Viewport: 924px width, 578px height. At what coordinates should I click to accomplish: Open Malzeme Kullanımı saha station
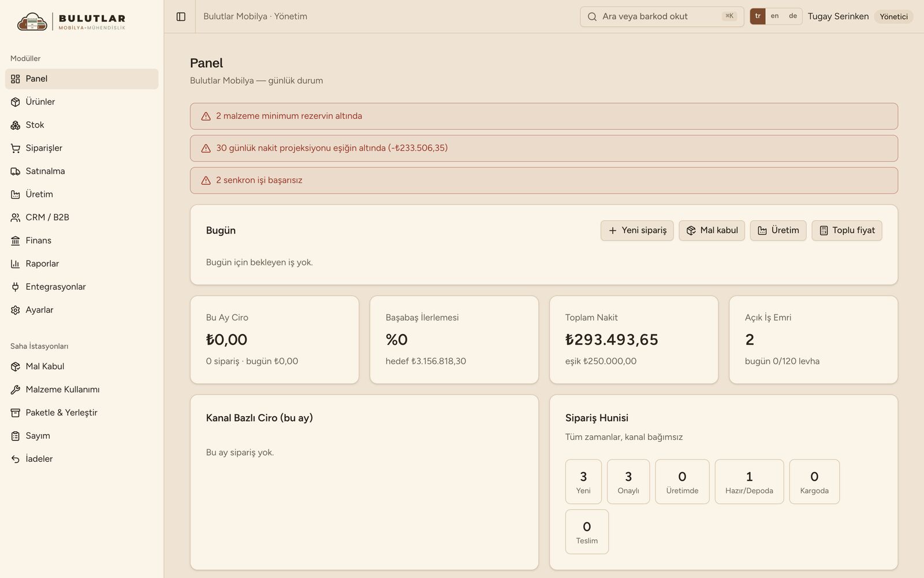(x=81, y=390)
